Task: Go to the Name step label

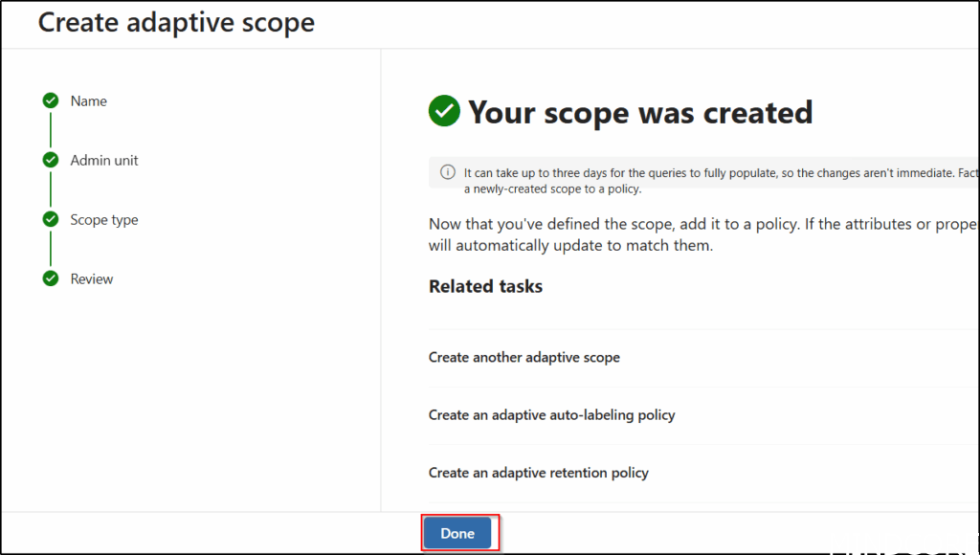Action: click(89, 101)
